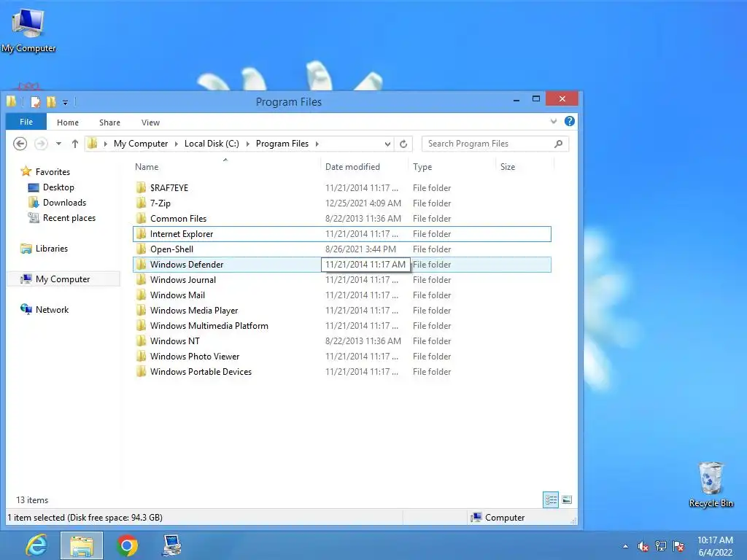Show hidden tray icons arrow
Viewport: 747px width, 560px height.
coord(625,546)
